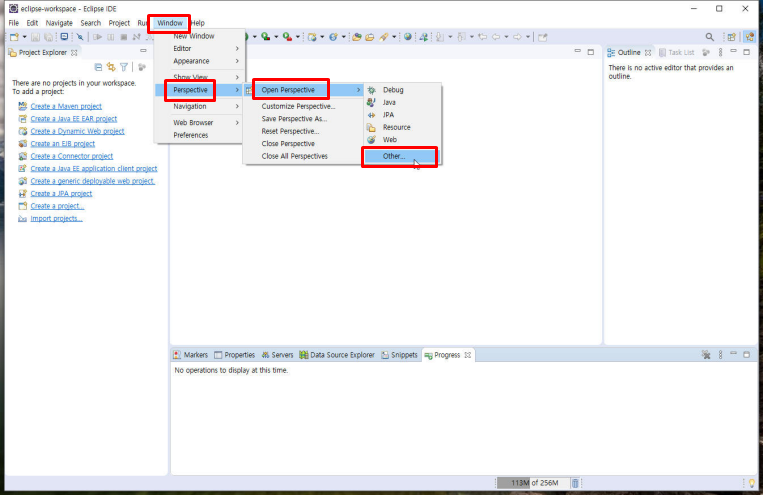Viewport: 763px width, 495px height.
Task: Click the Save toolbar icon
Action: 36,37
